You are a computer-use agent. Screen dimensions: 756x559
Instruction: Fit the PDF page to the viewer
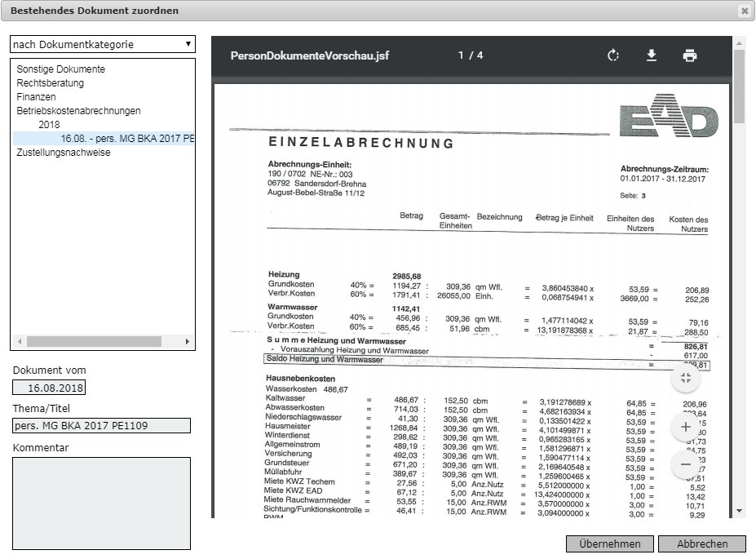click(x=686, y=378)
